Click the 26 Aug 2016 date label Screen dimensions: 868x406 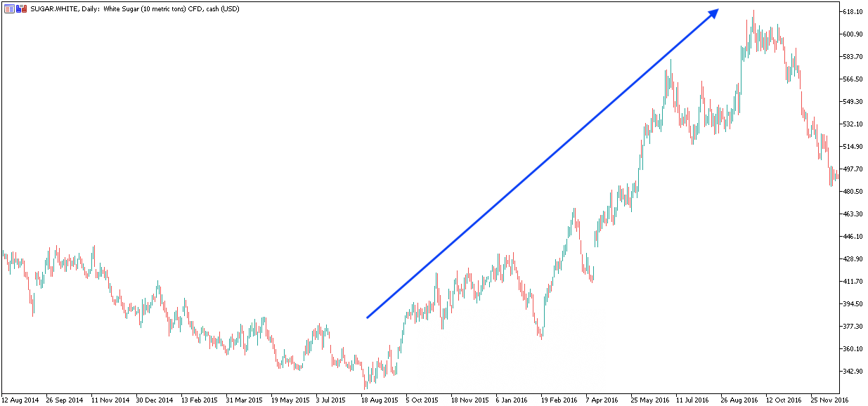739,400
